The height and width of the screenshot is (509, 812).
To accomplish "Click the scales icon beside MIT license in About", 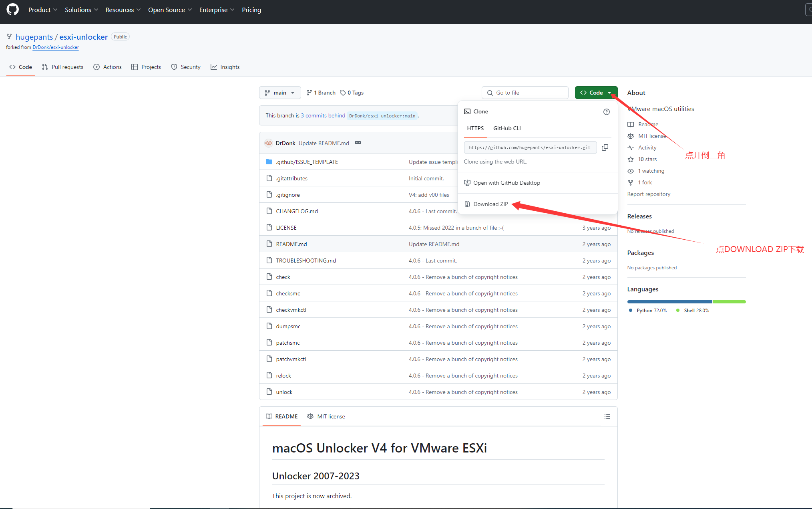I will point(631,136).
